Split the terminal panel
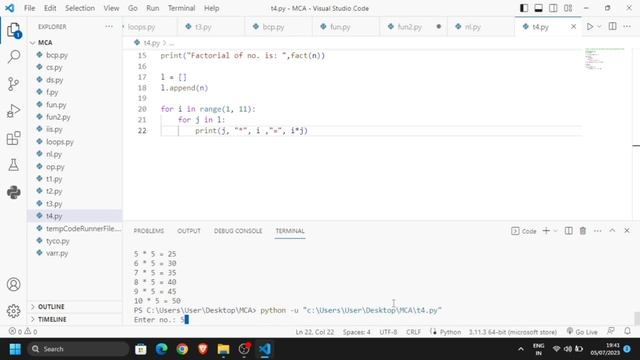 pyautogui.click(x=569, y=231)
